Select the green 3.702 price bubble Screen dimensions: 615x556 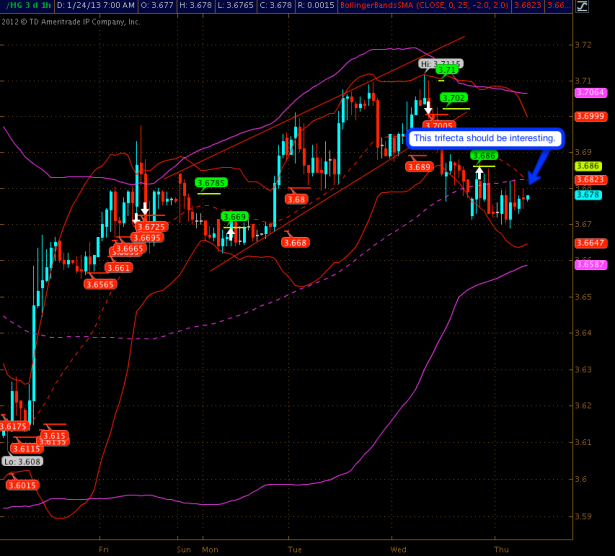[454, 98]
